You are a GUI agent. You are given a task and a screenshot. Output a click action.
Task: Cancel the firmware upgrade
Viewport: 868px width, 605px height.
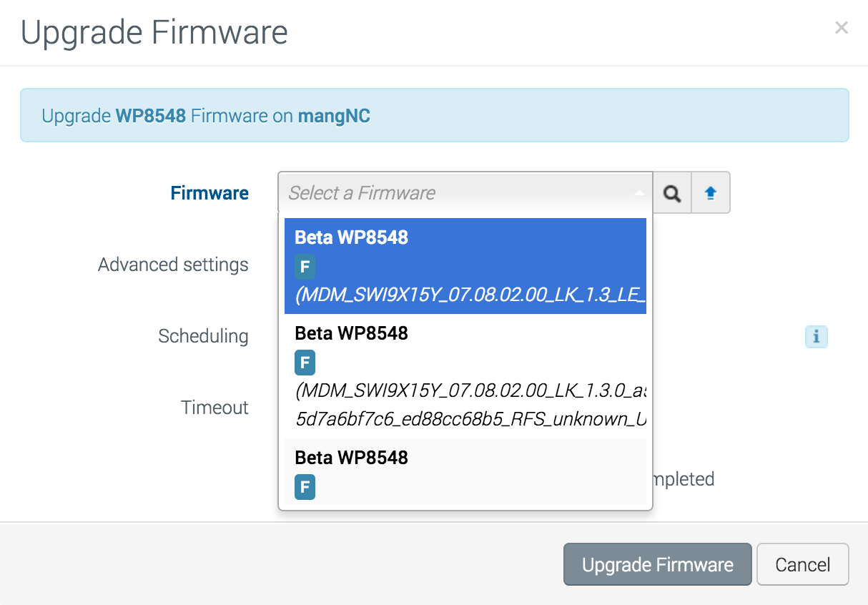pyautogui.click(x=802, y=565)
